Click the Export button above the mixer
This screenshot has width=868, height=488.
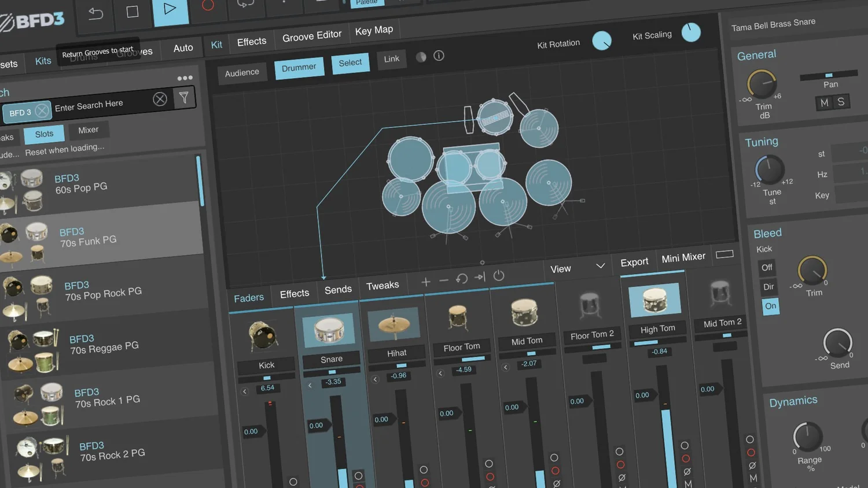pos(634,261)
